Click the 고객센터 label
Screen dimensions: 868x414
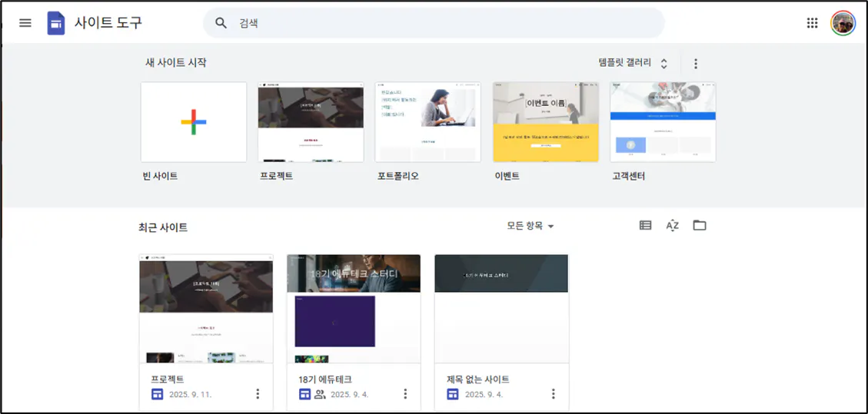629,177
